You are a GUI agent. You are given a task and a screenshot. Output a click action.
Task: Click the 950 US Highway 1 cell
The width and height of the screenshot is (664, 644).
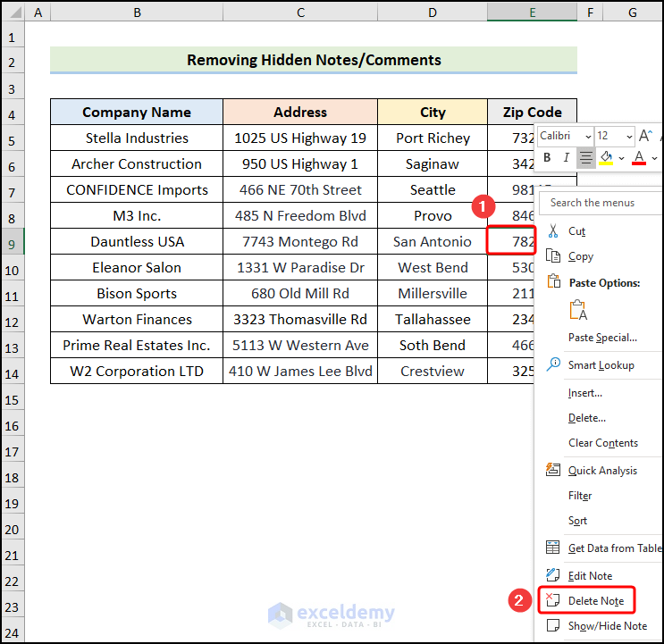point(300,163)
